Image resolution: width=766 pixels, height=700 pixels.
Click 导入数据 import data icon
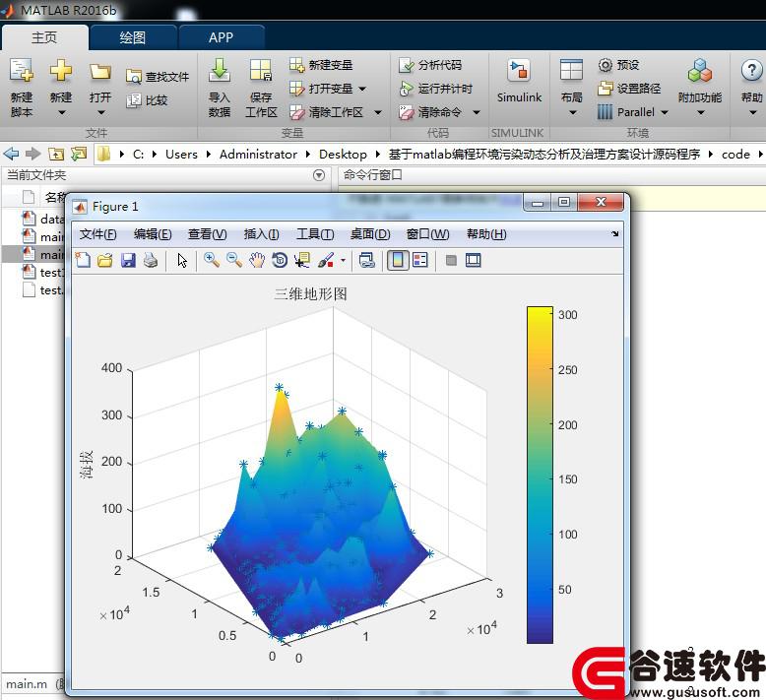point(220,70)
